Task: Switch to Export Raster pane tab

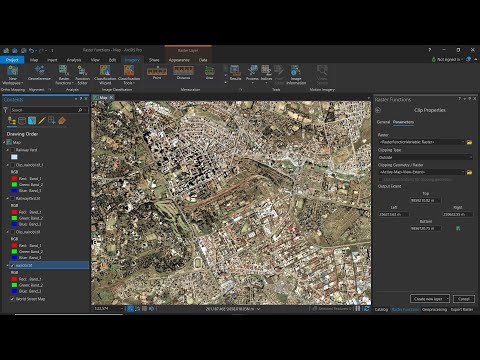Action: tap(462, 310)
